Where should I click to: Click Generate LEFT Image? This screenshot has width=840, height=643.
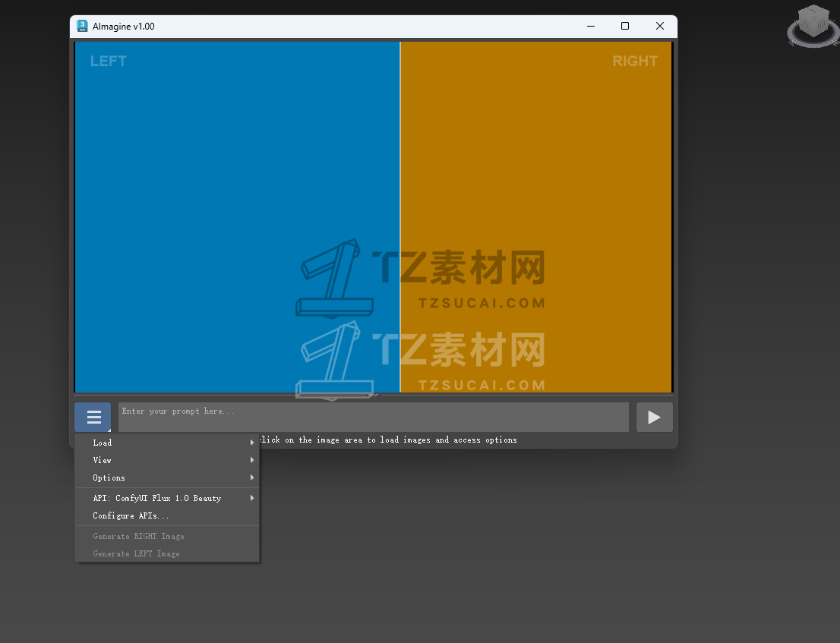tap(136, 553)
